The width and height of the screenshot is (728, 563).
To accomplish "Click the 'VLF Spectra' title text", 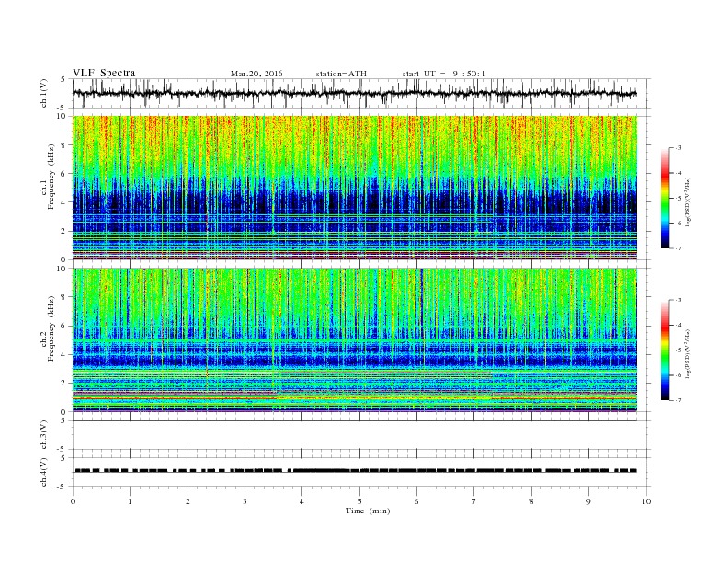I will tap(104, 73).
